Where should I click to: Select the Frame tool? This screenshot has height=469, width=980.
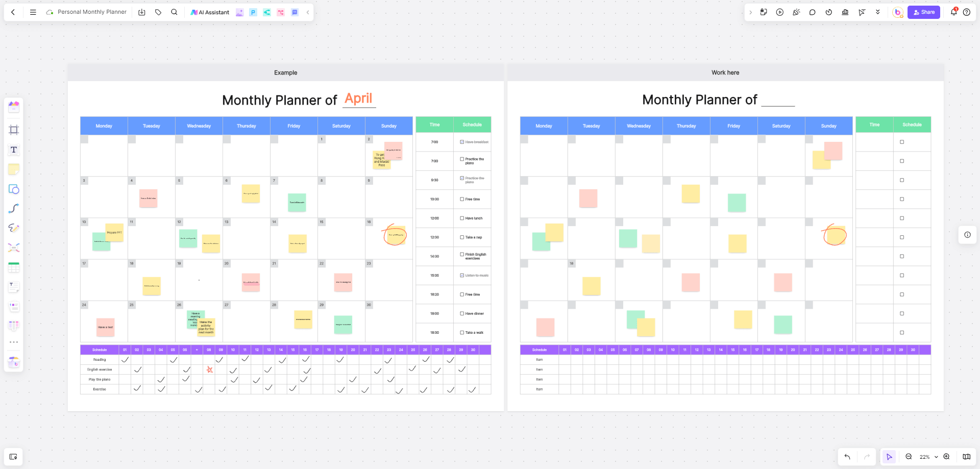click(x=14, y=130)
